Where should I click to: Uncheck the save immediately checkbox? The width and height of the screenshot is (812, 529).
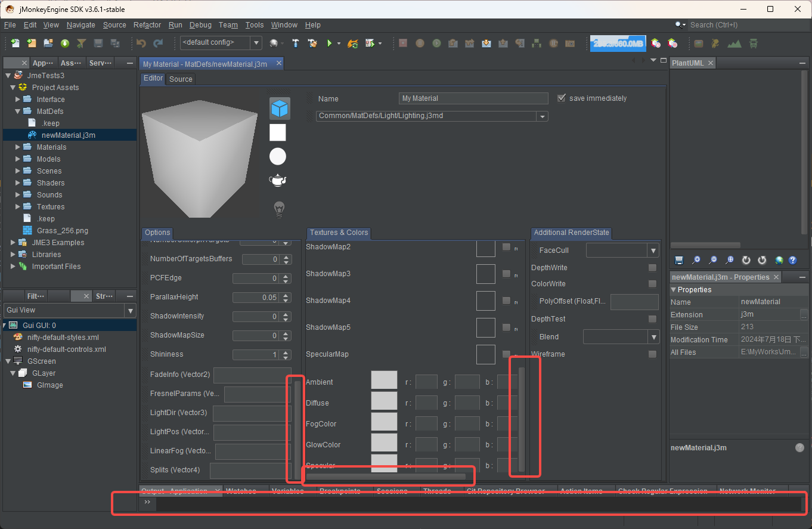(x=561, y=98)
